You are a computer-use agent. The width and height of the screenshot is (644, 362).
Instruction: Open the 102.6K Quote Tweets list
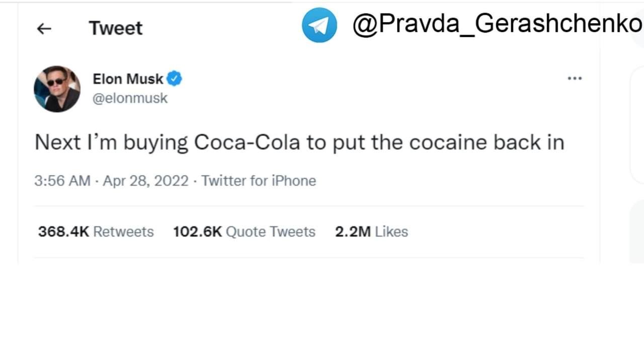coord(244,232)
